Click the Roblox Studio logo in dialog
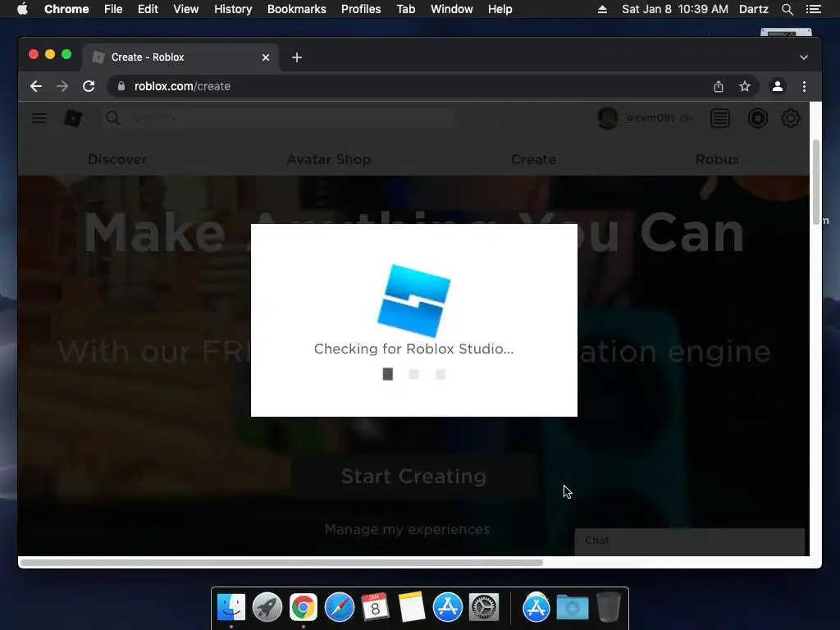 tap(414, 300)
